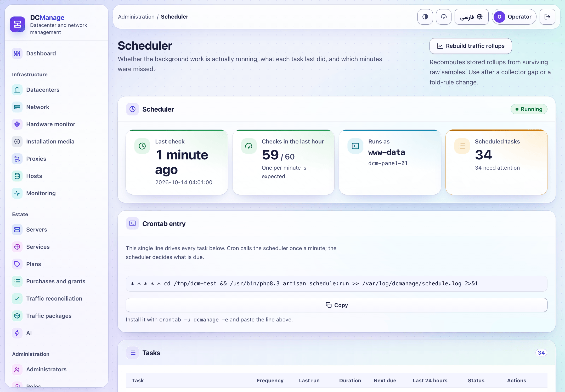Open the Operator account menu
This screenshot has height=392, width=565.
pos(514,17)
